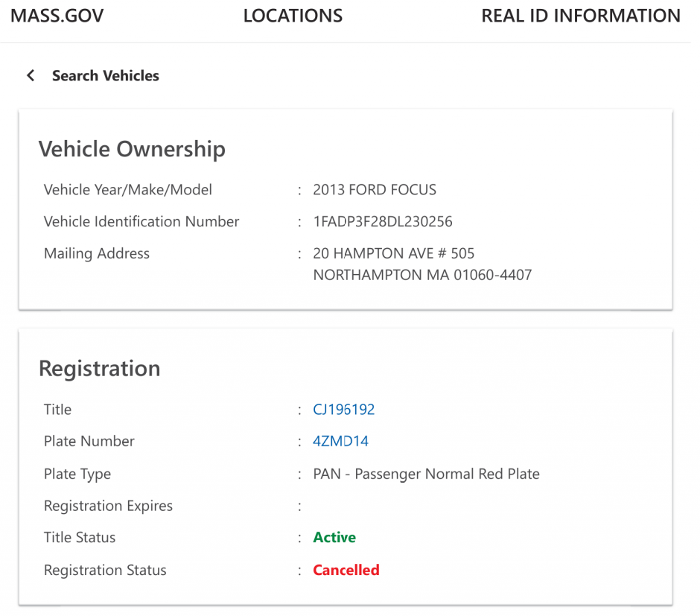Click the VIN value 1FADP3F28DL230256

pos(383,222)
